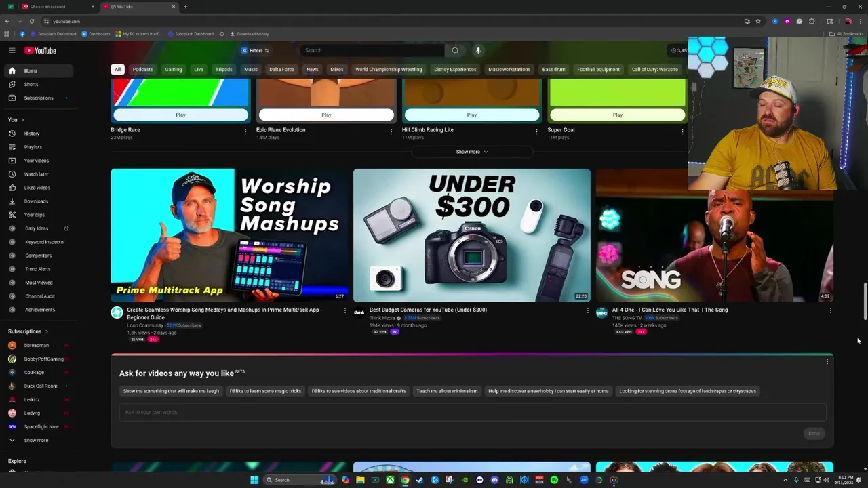Select the World Championship Wrestling chip
Screen dimensions: 868x488
(389, 69)
